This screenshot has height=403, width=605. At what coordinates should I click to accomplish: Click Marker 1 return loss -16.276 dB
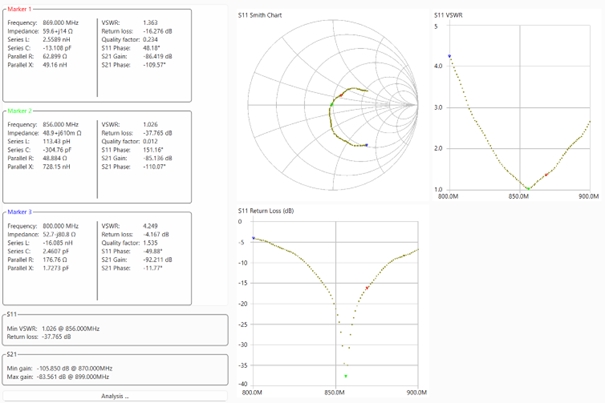point(157,31)
